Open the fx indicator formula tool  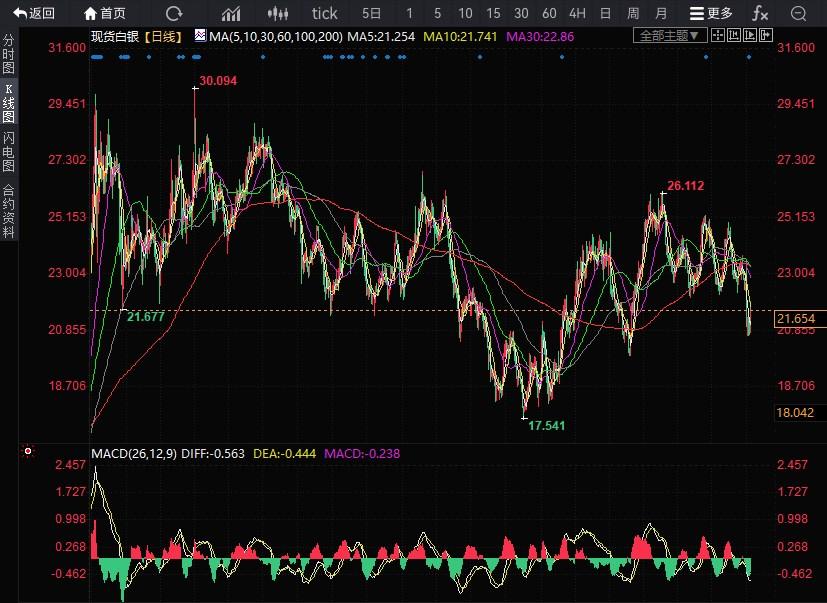(760, 13)
